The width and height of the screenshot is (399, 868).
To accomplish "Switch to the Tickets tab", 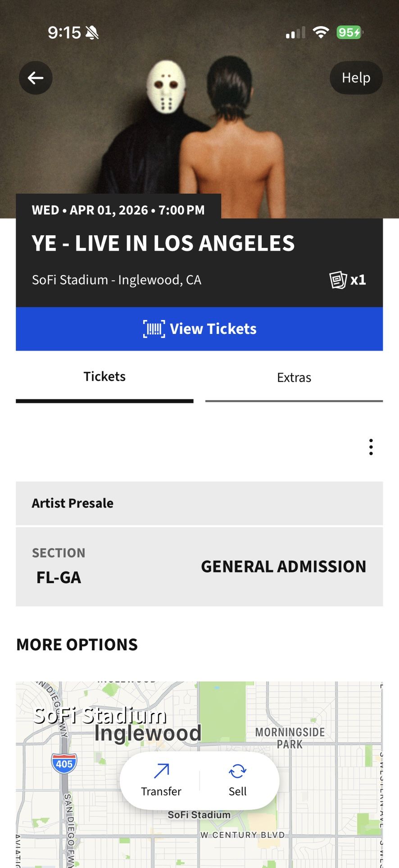I will [x=104, y=377].
